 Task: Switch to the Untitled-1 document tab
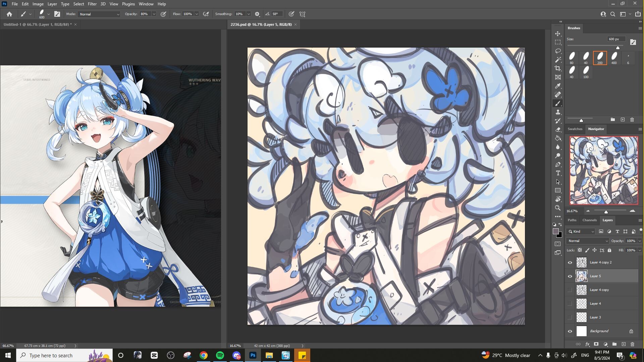pyautogui.click(x=38, y=24)
